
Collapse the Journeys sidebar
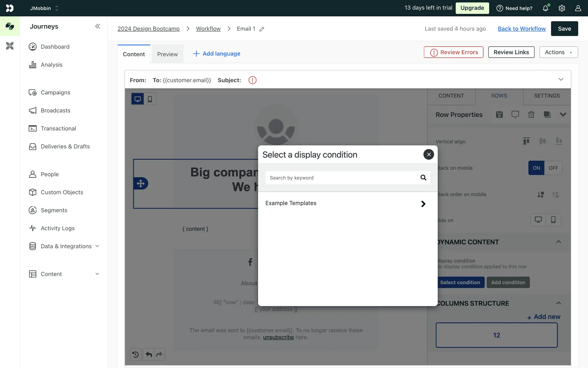97,26
